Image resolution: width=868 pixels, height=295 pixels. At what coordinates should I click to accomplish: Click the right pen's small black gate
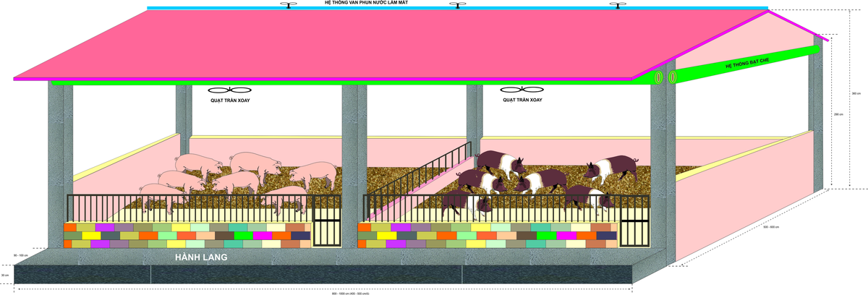[634, 230]
